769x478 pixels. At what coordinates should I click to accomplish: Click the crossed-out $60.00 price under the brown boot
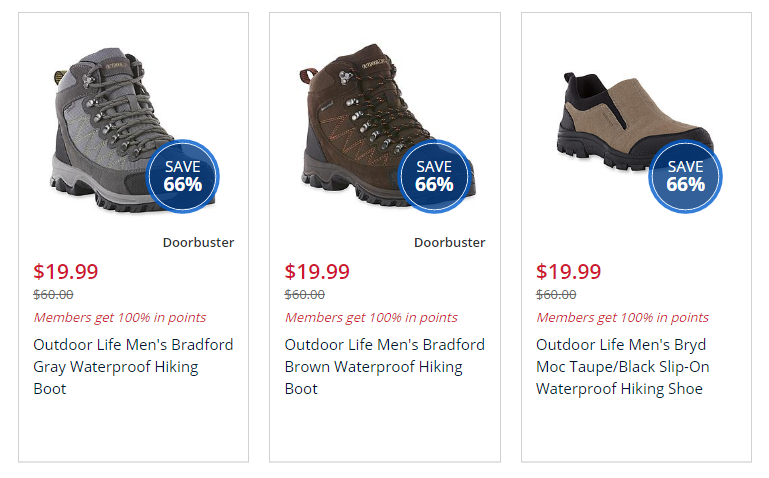click(x=304, y=294)
